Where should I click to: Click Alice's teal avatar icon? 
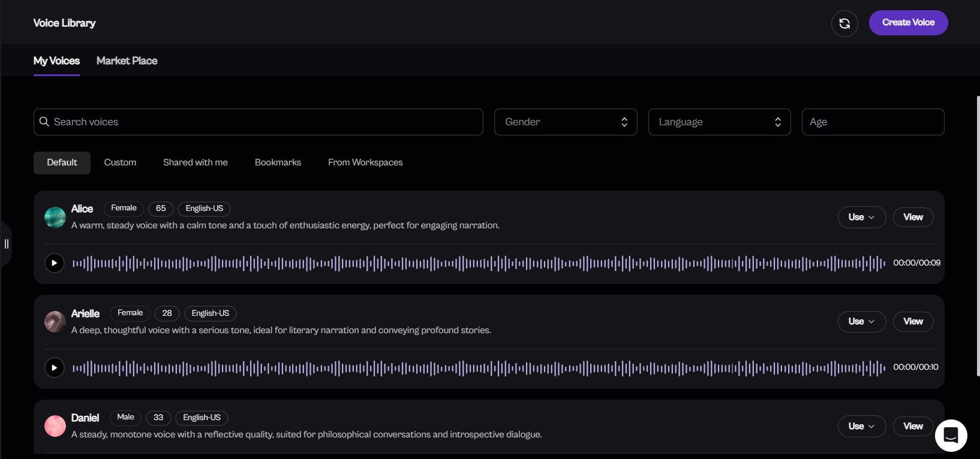55,218
